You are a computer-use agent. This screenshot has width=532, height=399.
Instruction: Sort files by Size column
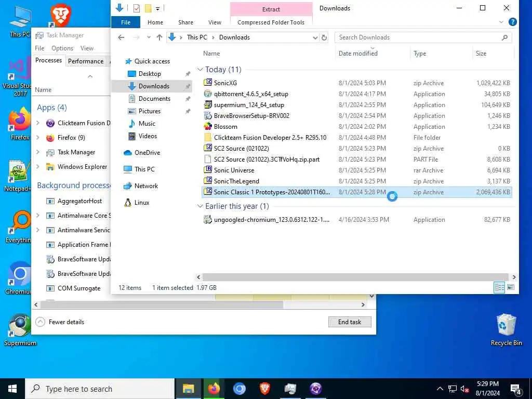481,54
